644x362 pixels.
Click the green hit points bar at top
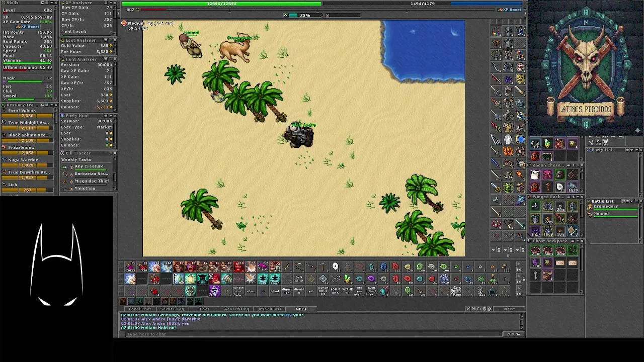point(222,4)
